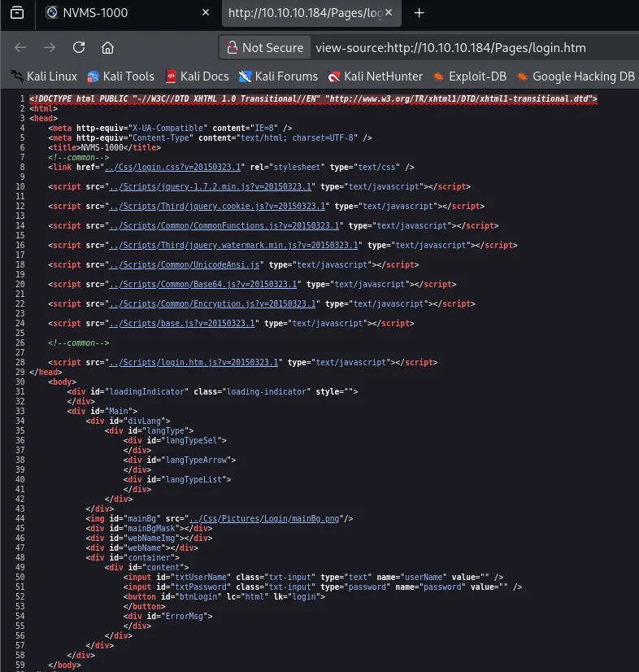Click the closing </head> tag line
Viewport: 639px width, 672px height.
point(46,372)
